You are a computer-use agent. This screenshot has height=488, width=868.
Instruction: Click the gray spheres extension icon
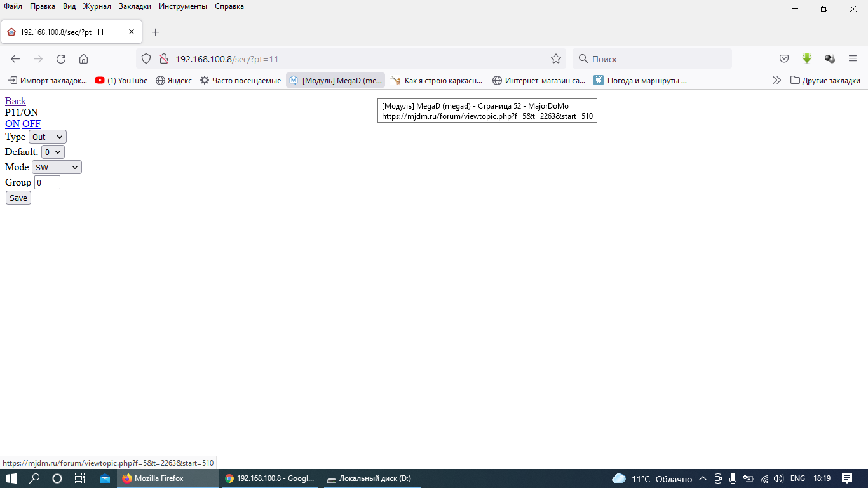tap(830, 59)
